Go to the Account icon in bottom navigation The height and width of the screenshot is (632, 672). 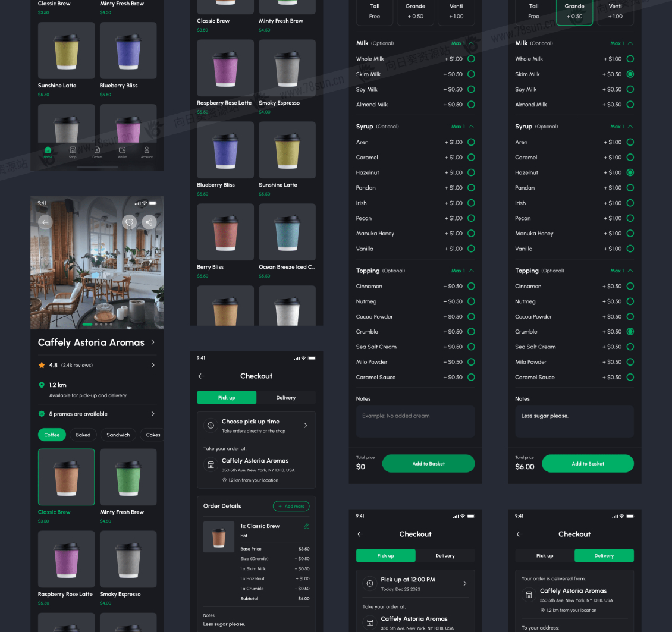coord(147,152)
